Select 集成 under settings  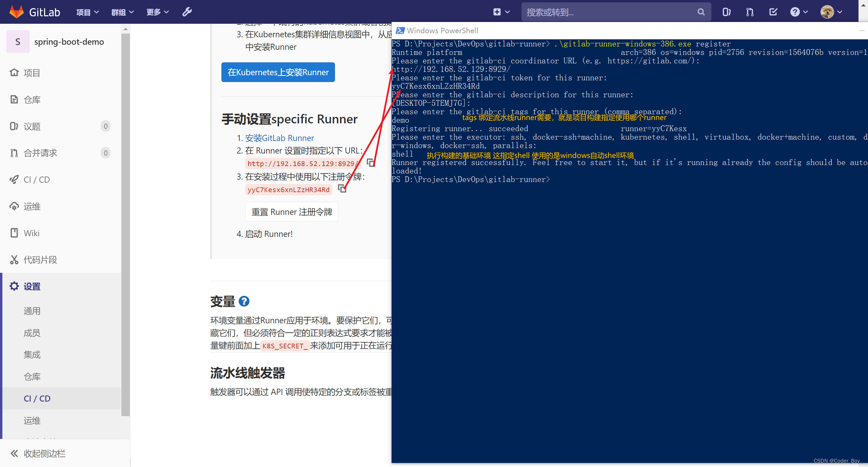(x=32, y=354)
